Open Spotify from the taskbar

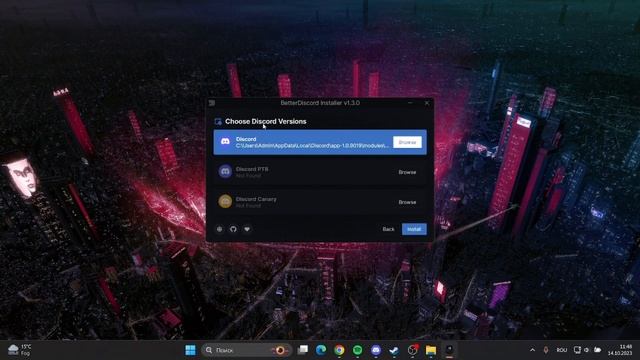pos(357,350)
